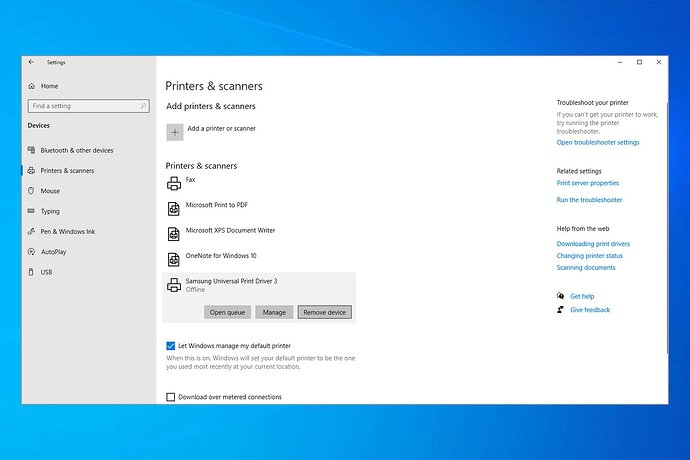The height and width of the screenshot is (460, 690).
Task: Select the Fax printer entry
Action: (x=259, y=183)
